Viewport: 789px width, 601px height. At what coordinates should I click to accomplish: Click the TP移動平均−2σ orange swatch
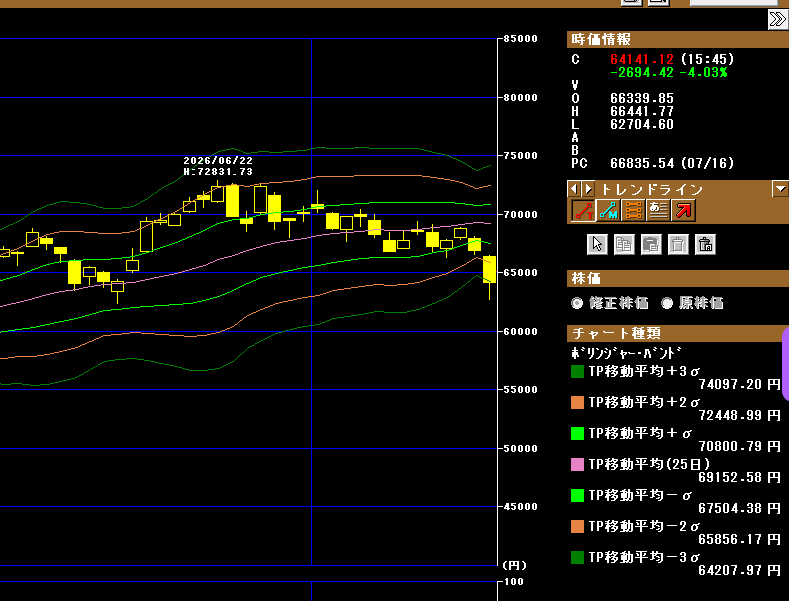(x=577, y=527)
